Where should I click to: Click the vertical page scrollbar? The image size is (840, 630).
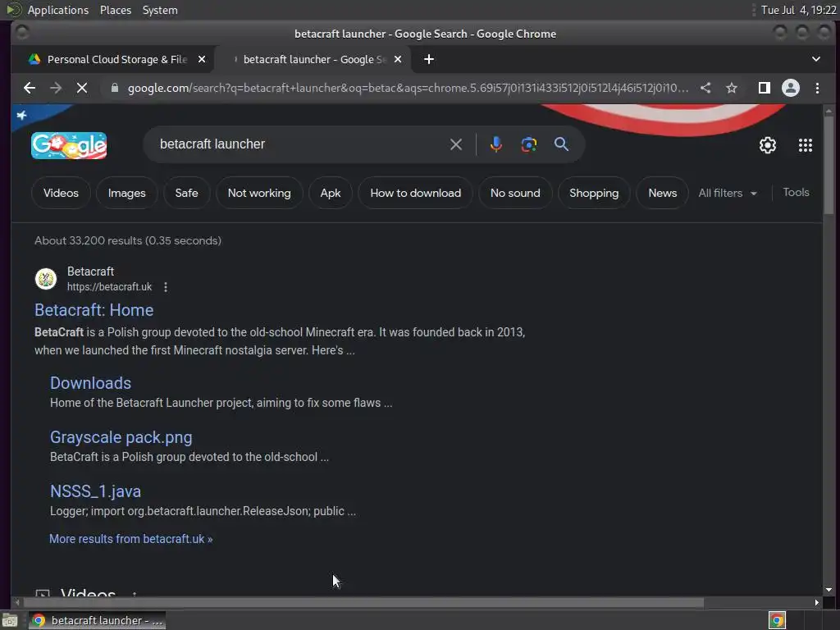(x=829, y=166)
